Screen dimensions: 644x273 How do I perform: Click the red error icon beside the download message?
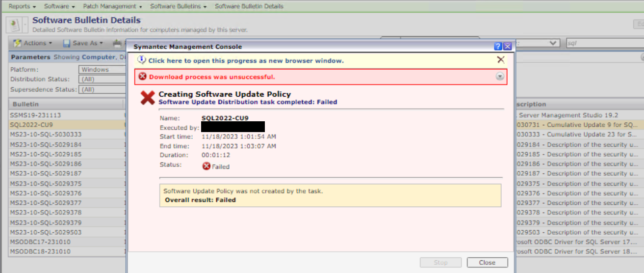click(143, 77)
